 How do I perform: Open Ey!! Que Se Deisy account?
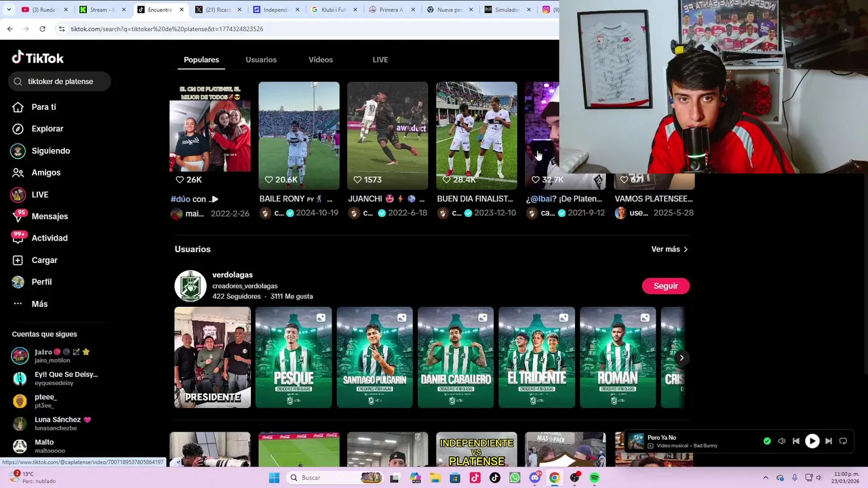(54, 378)
